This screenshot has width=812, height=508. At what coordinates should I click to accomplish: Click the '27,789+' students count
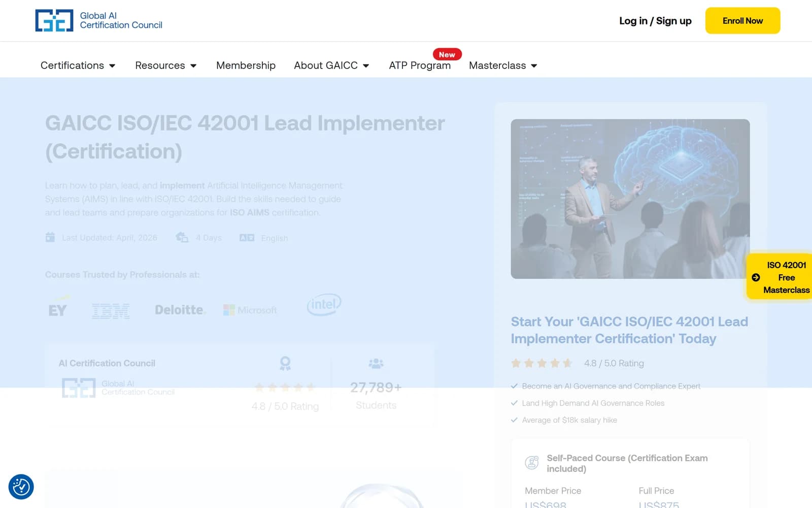click(376, 388)
